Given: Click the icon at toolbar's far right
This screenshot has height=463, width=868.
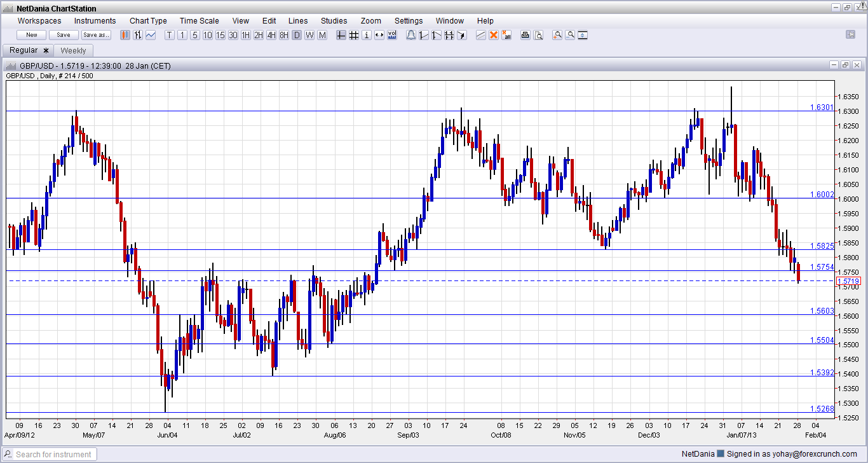Looking at the screenshot, I should click(x=851, y=34).
